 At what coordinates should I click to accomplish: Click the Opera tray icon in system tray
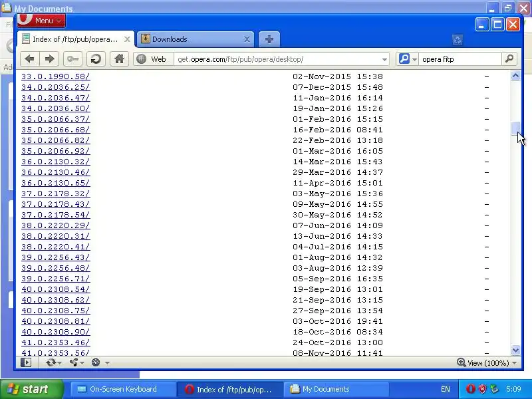pos(470,389)
